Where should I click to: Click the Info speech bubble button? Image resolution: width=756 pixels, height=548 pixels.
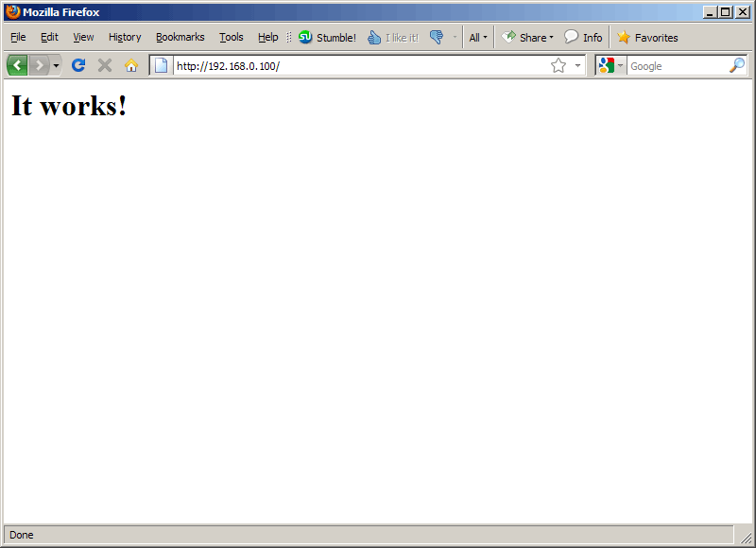pyautogui.click(x=583, y=37)
